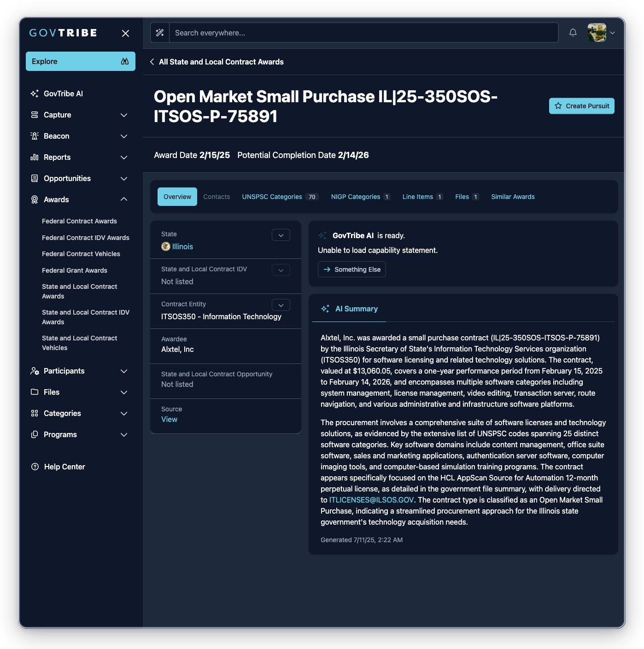Click the Illinois state seal icon
This screenshot has width=644, height=649.
point(166,246)
